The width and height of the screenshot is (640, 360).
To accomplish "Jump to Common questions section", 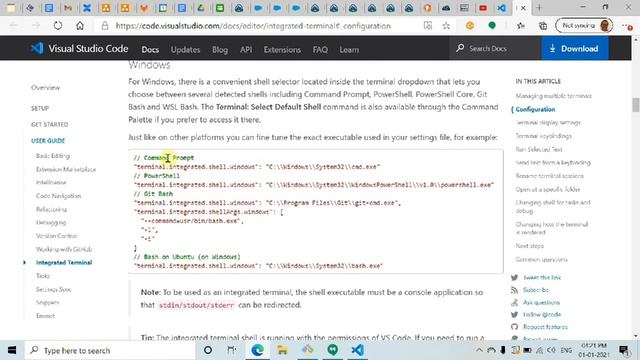I will pos(541,260).
